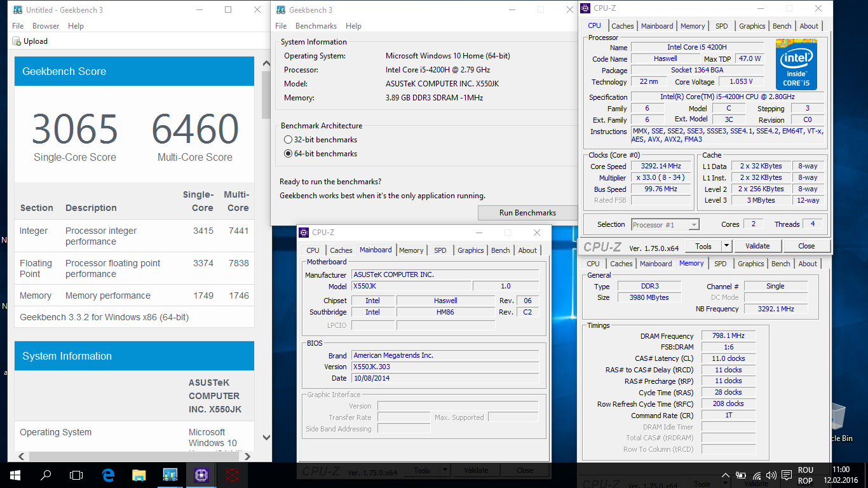Screen dimensions: 868x488
Task: Launch Microsoft Edge from the taskbar
Action: point(108,475)
